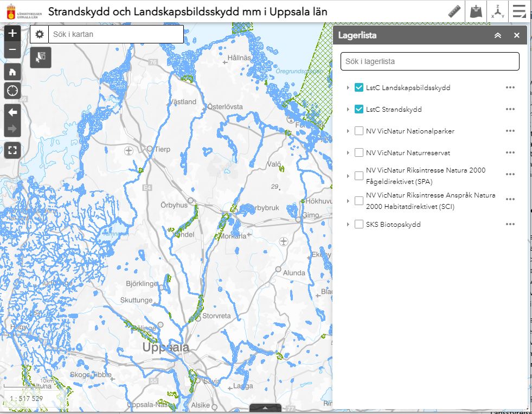Click the Sök i kartan search field
Image resolution: width=532 pixels, height=414 pixels.
(x=116, y=34)
